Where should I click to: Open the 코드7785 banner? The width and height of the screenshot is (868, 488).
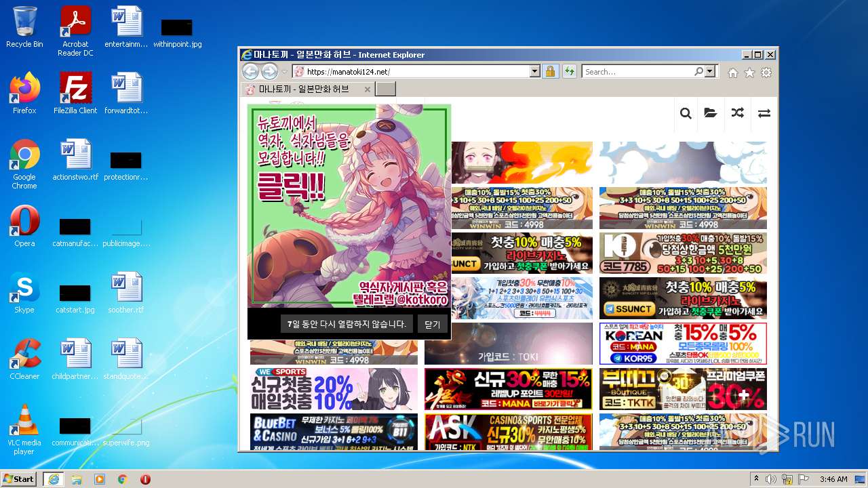tap(683, 253)
